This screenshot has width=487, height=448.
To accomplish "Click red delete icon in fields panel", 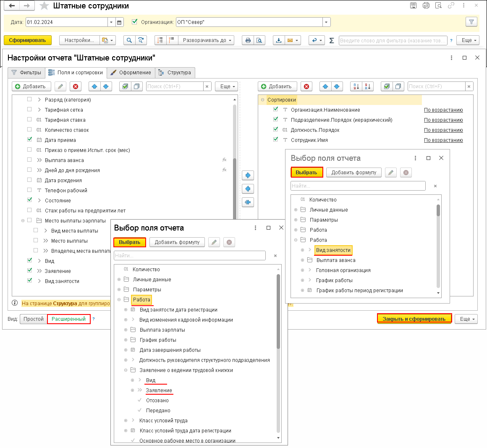I will click(76, 86).
